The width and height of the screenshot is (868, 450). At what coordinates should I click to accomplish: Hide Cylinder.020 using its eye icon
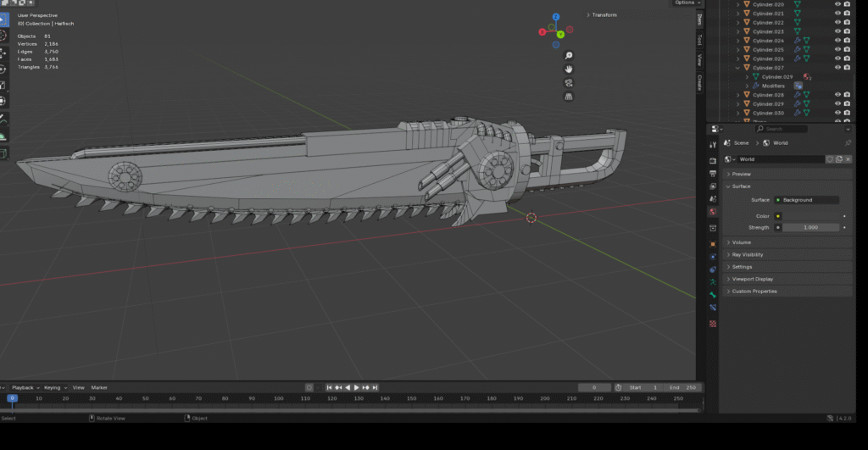(837, 4)
